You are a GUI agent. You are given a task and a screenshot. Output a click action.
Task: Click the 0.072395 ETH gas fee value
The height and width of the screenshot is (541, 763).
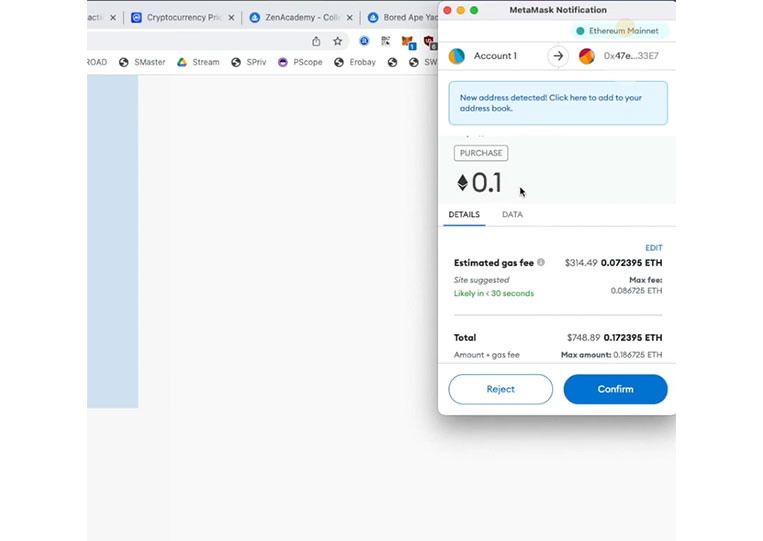pyautogui.click(x=632, y=263)
